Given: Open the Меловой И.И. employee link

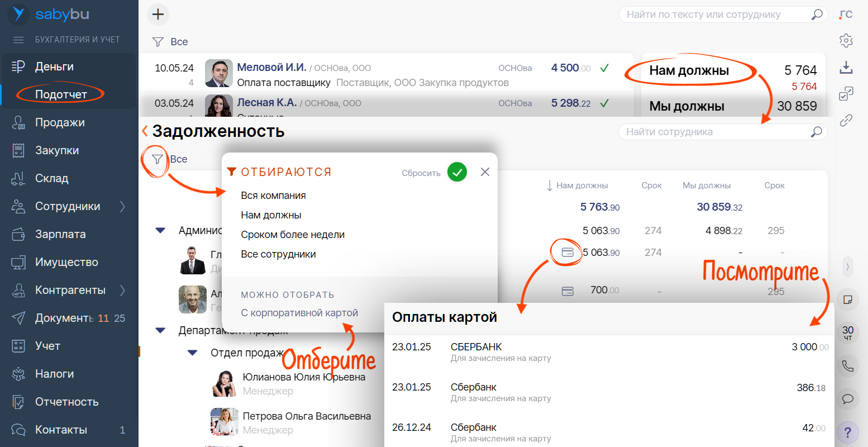Looking at the screenshot, I should coord(271,68).
